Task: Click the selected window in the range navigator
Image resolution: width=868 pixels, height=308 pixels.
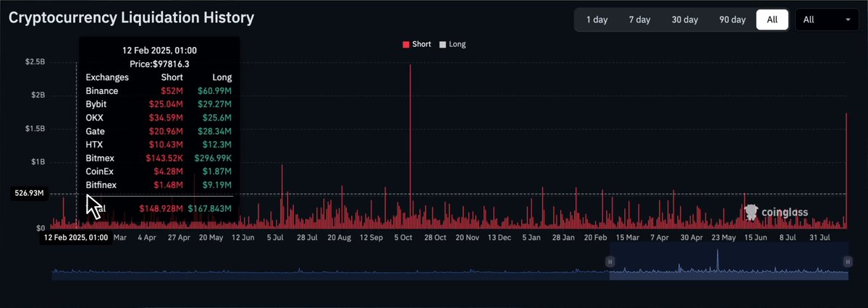Action: (x=728, y=262)
